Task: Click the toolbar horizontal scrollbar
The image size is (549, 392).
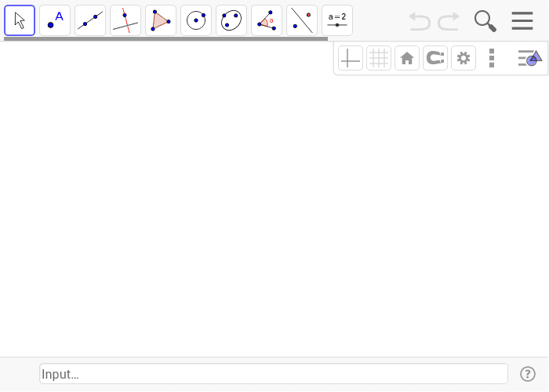Action: coord(166,39)
